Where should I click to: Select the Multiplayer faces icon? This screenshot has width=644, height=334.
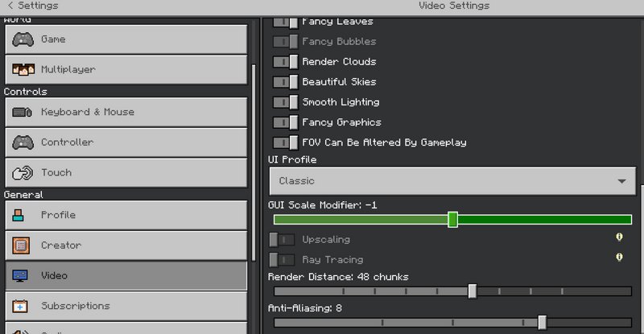[x=23, y=69]
